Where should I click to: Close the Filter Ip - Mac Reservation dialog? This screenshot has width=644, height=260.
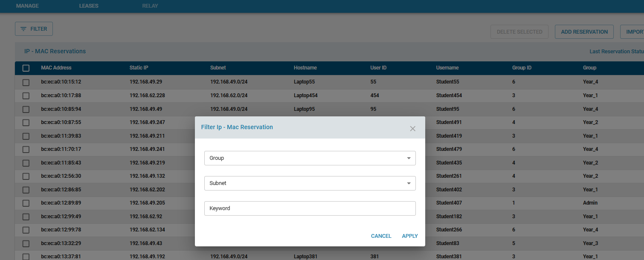pyautogui.click(x=412, y=129)
